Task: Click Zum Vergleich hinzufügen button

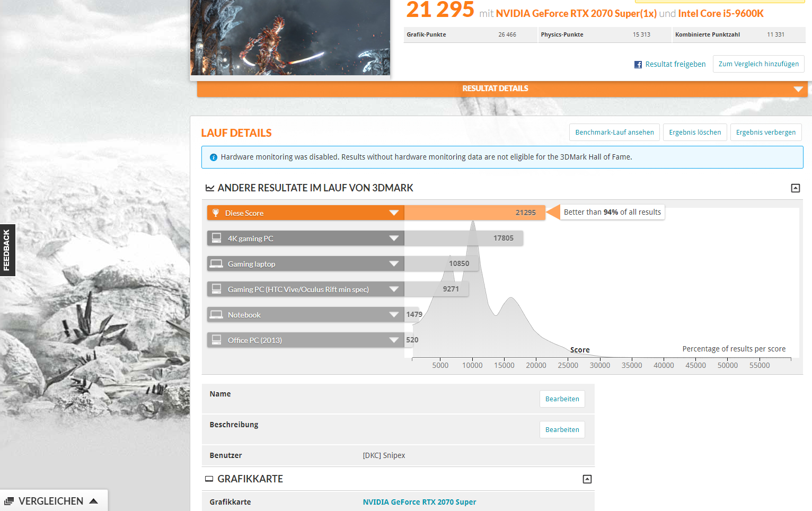Action: pos(758,64)
